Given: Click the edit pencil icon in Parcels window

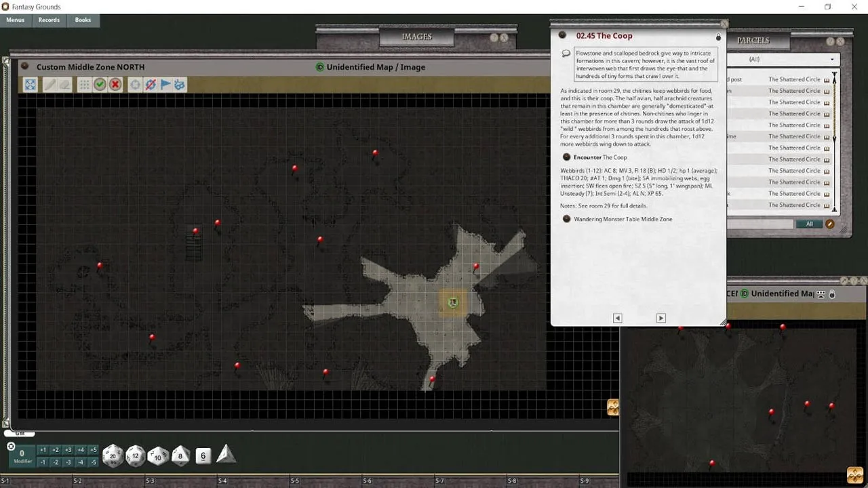Looking at the screenshot, I should [829, 224].
